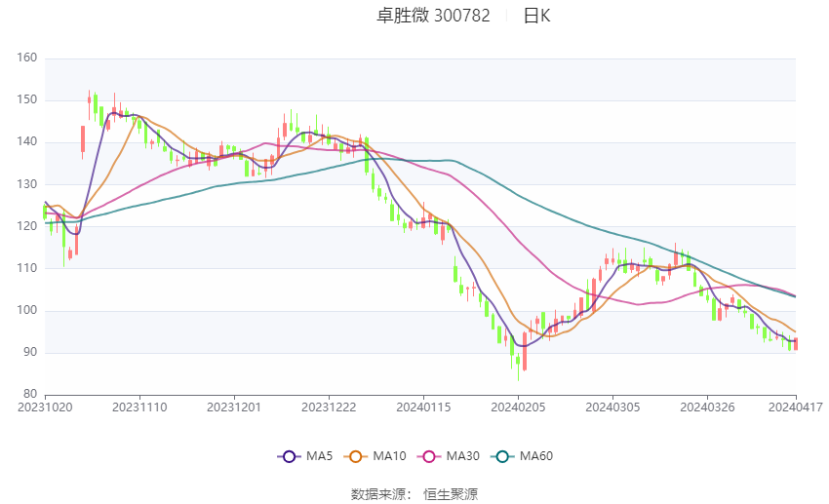Image resolution: width=829 pixels, height=504 pixels.
Task: Click y-axis value 80
Action: 30,394
